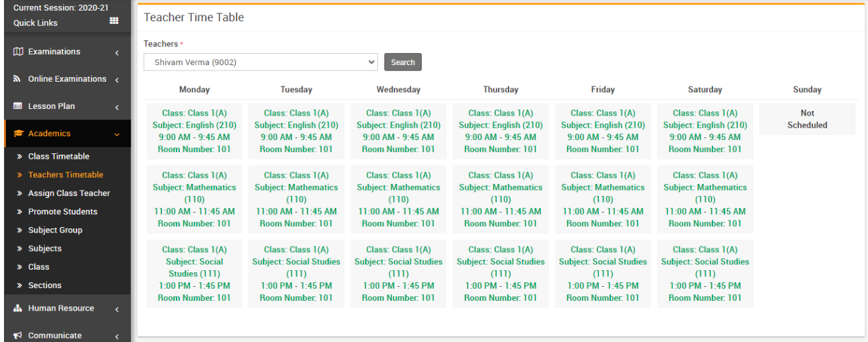This screenshot has height=342, width=868.
Task: Expand the Human Resource menu chevron
Action: tap(117, 309)
